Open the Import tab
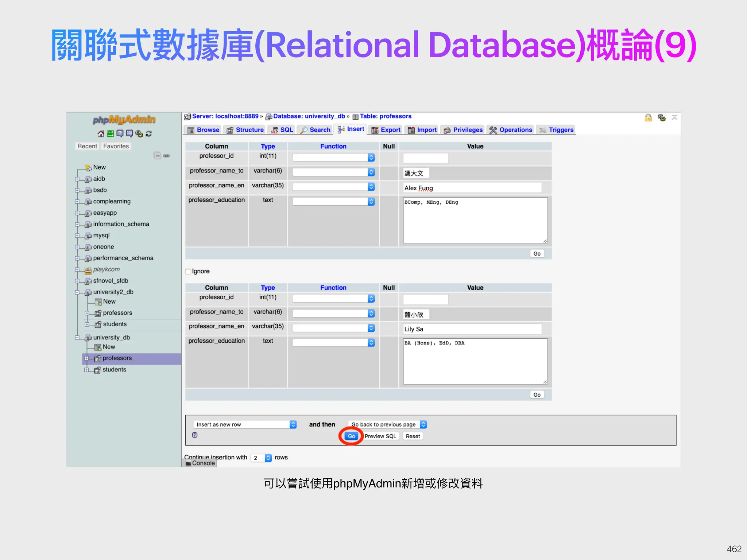The height and width of the screenshot is (560, 747). click(422, 130)
